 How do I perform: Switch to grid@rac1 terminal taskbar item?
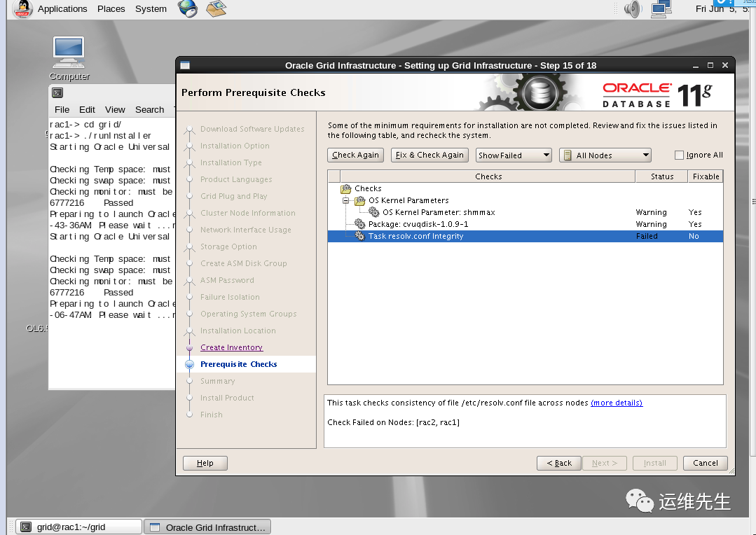(79, 527)
